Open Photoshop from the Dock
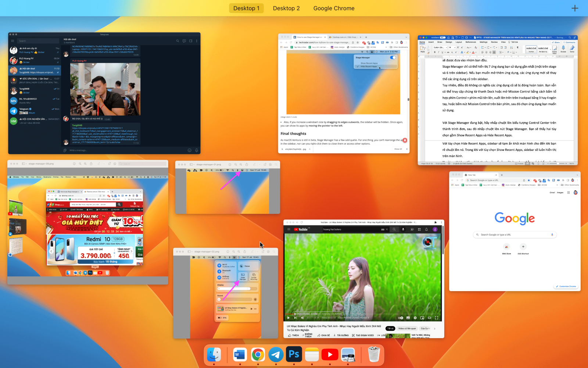The height and width of the screenshot is (368, 588). point(294,354)
